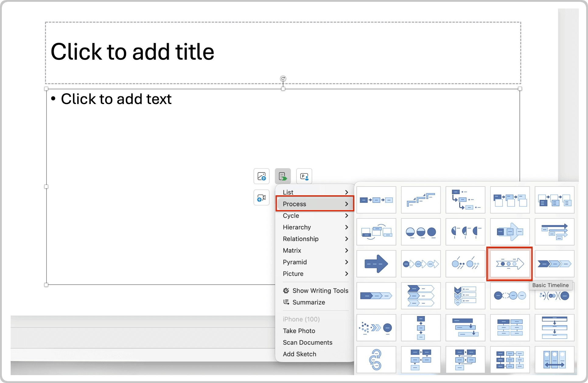This screenshot has height=383, width=588.
Task: Open the Hierarchy submenu
Action: (347, 227)
